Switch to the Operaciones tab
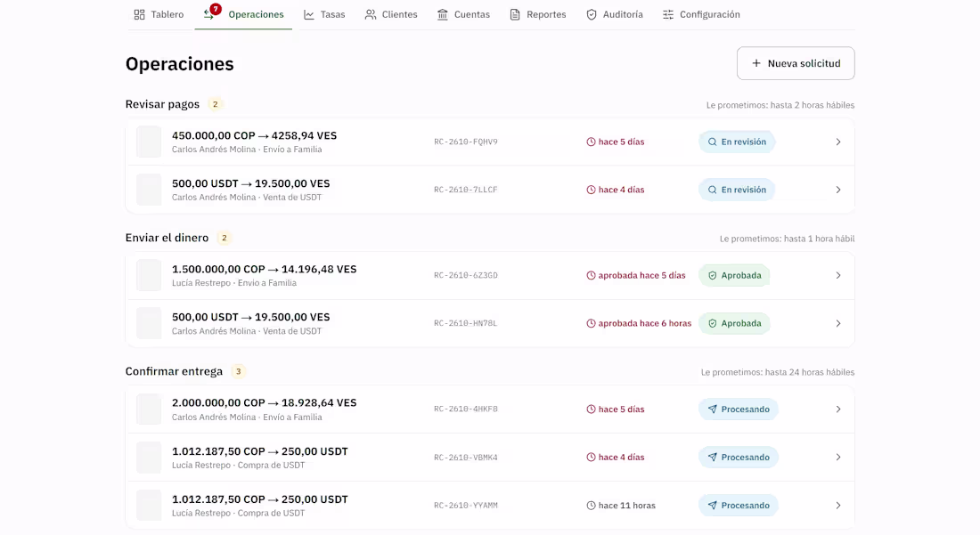 click(243, 14)
